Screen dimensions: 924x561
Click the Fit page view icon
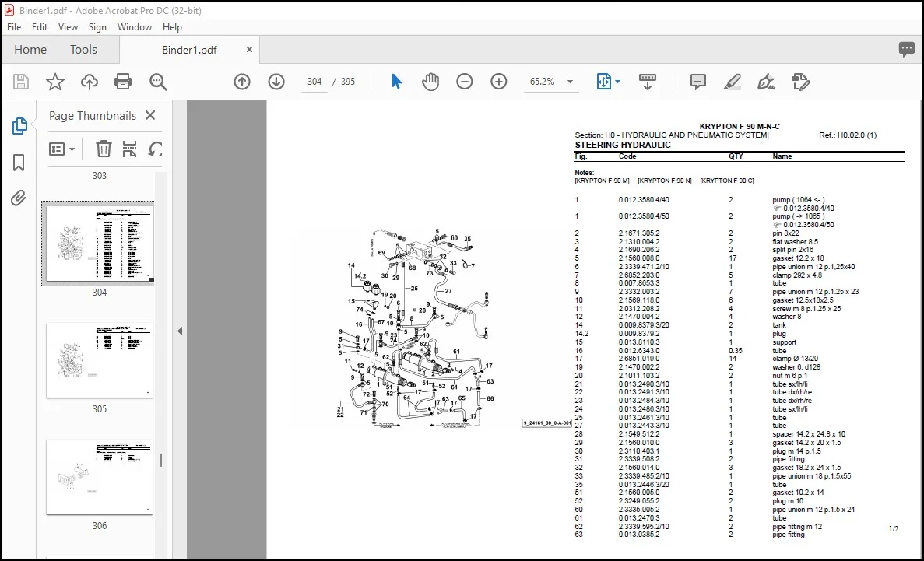pos(604,82)
